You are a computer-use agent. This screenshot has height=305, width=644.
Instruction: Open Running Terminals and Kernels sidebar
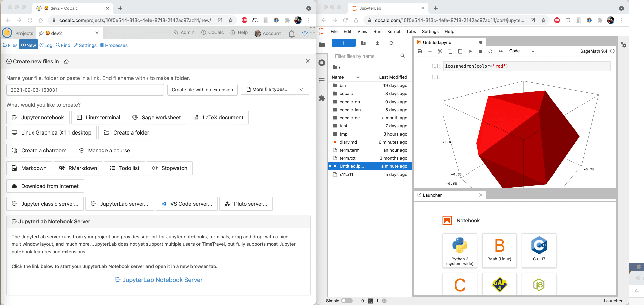coord(322,63)
